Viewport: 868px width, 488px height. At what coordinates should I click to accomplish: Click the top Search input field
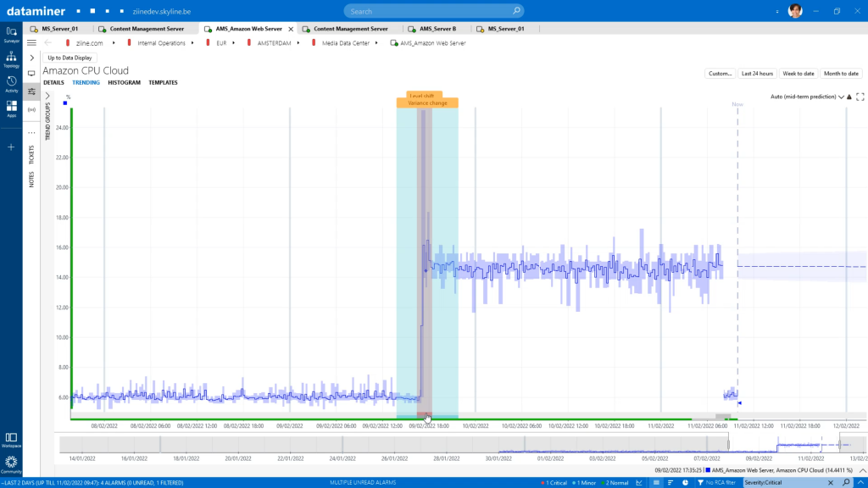click(x=433, y=11)
